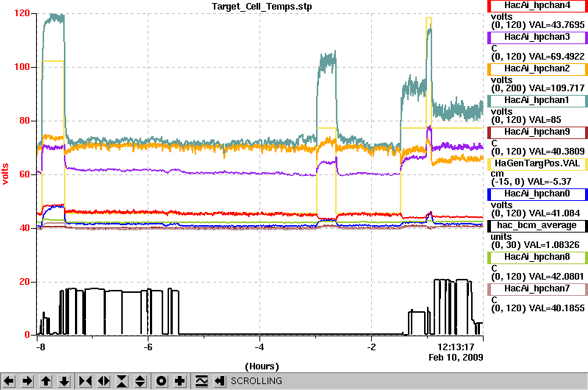This screenshot has height=390, width=588.
Task: Select the HacAi_hpchan2 orange curve legend
Action: coord(537,68)
